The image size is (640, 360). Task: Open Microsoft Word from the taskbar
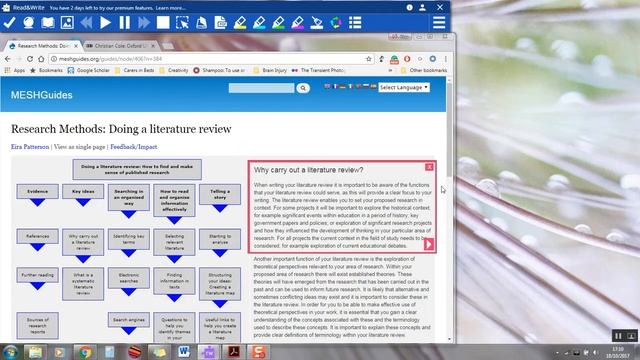[184, 352]
